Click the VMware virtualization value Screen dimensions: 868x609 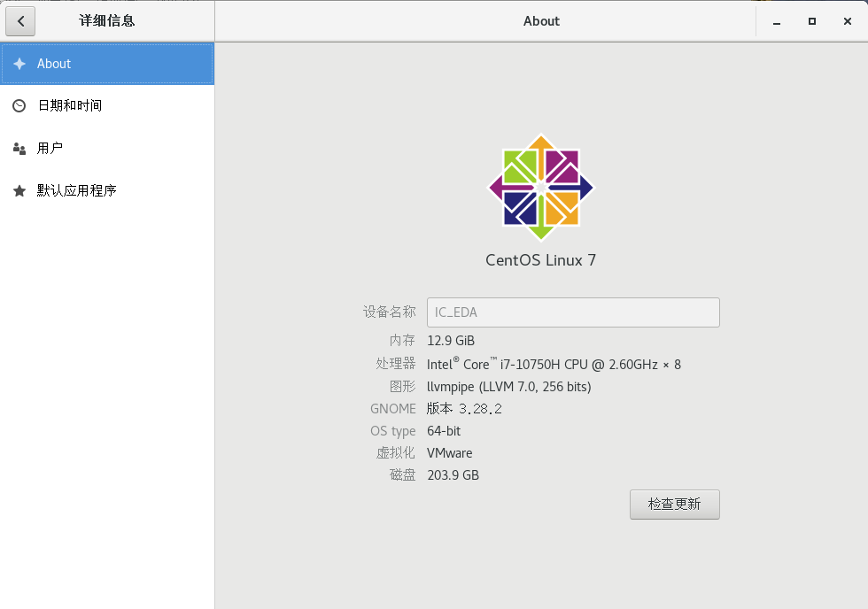tap(450, 452)
